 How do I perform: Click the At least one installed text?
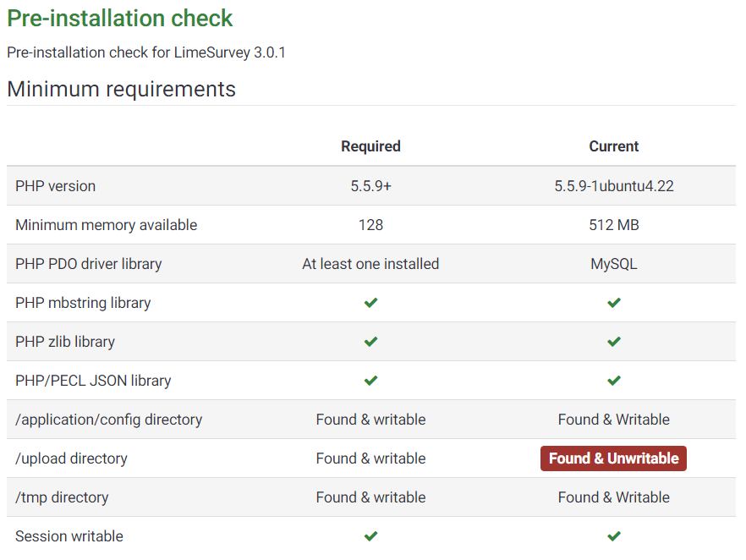370,264
